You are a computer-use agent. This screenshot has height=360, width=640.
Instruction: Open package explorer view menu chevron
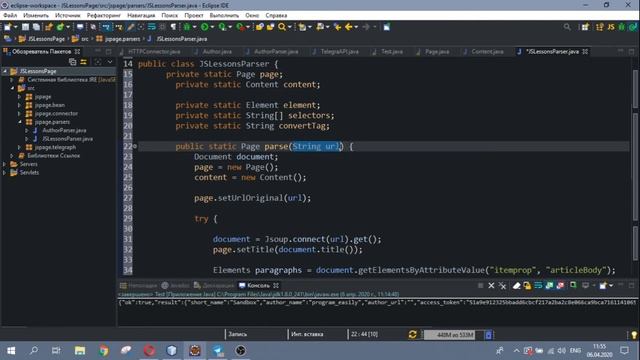point(109,62)
